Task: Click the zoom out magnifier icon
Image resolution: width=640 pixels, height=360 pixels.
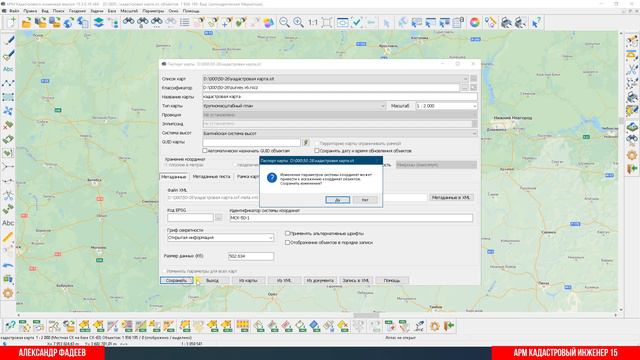Action: click(284, 22)
